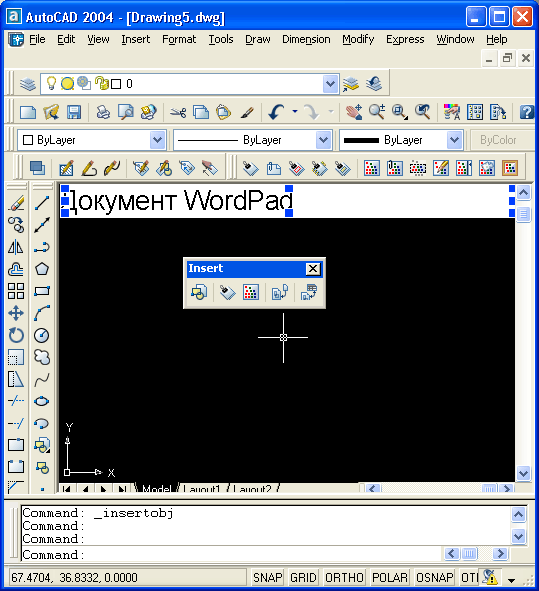Click the Save icon in standard toolbar
539x591 pixels.
point(74,112)
